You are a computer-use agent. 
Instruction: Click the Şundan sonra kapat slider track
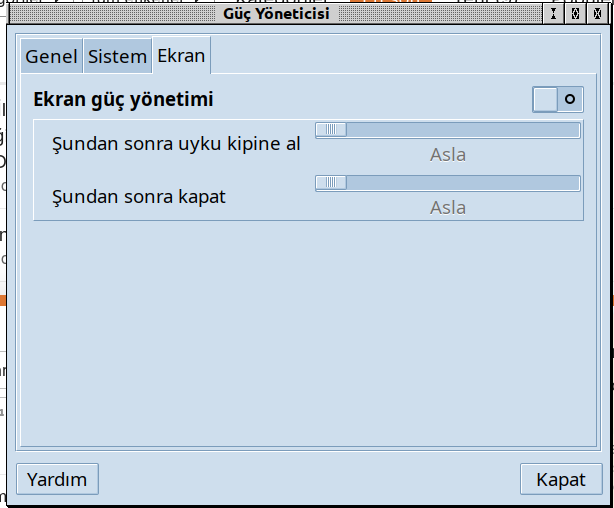(460, 183)
